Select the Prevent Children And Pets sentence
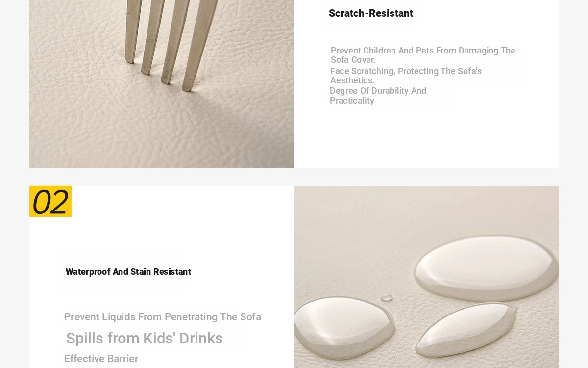 click(x=423, y=55)
